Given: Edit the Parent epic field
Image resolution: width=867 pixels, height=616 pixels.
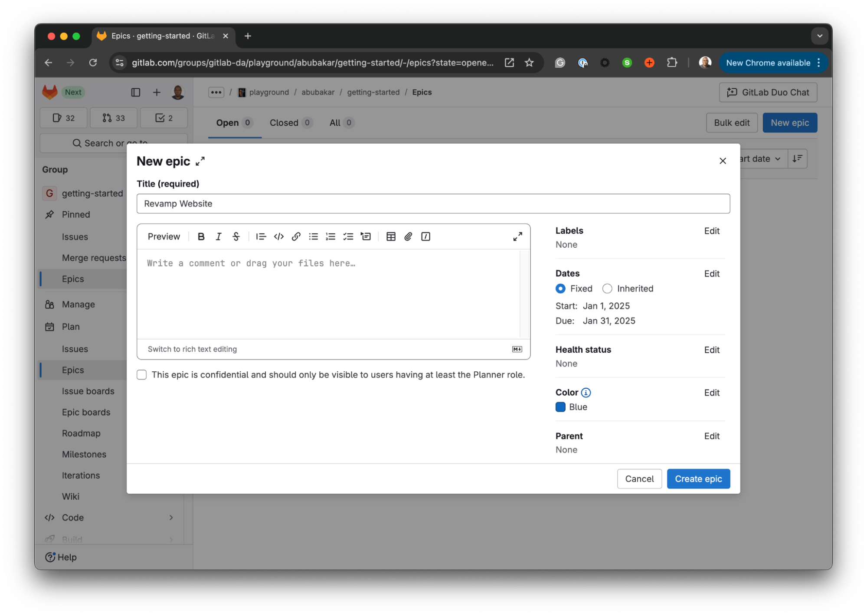Looking at the screenshot, I should click(711, 436).
